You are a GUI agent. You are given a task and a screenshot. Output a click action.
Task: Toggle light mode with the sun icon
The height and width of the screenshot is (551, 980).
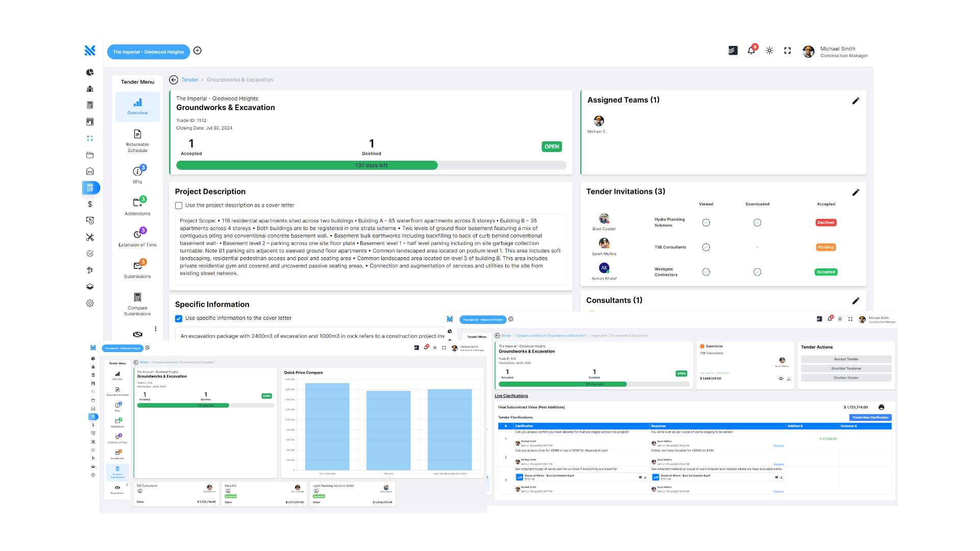(769, 51)
